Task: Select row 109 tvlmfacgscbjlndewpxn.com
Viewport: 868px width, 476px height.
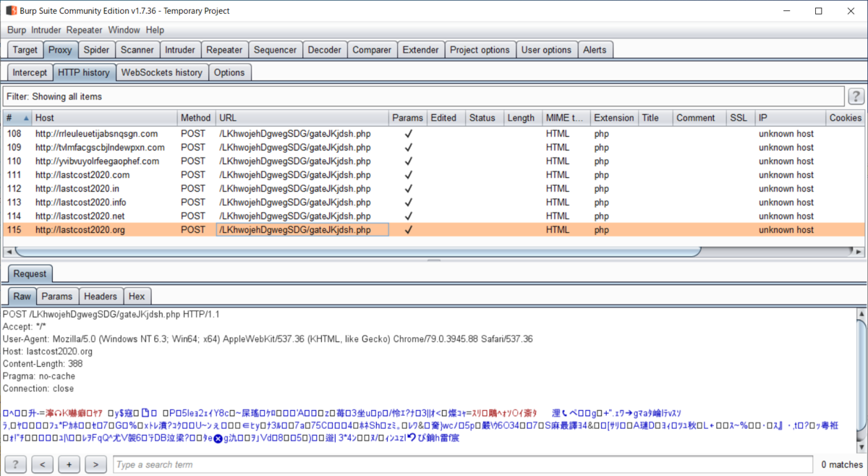Action: coord(434,148)
